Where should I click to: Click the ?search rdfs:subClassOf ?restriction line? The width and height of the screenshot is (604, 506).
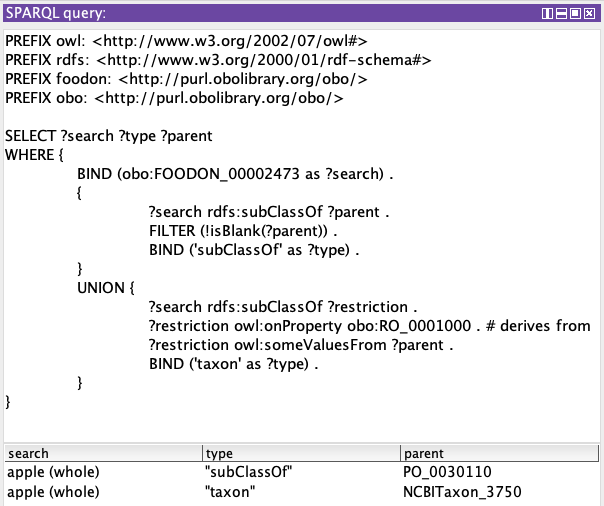click(283, 307)
